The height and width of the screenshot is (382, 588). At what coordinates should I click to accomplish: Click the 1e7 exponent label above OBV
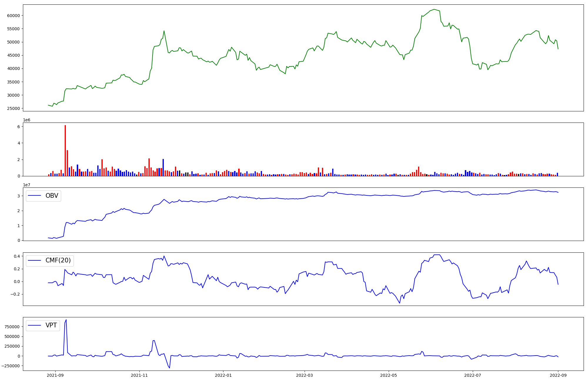point(26,185)
